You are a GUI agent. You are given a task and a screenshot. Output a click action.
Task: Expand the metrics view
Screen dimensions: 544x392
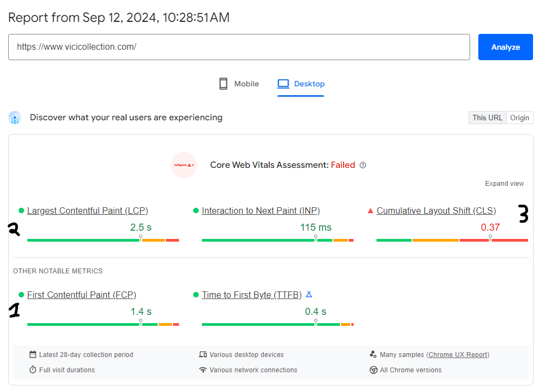click(504, 184)
